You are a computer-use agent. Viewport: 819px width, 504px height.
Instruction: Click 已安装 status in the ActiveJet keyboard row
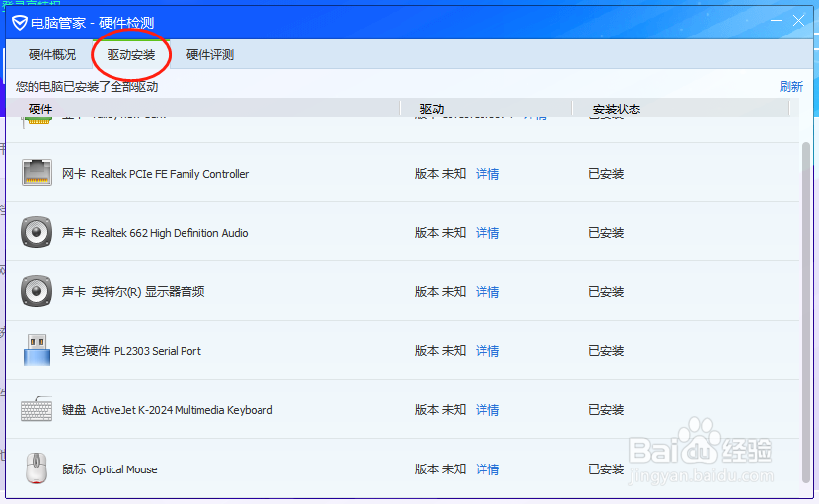click(606, 410)
